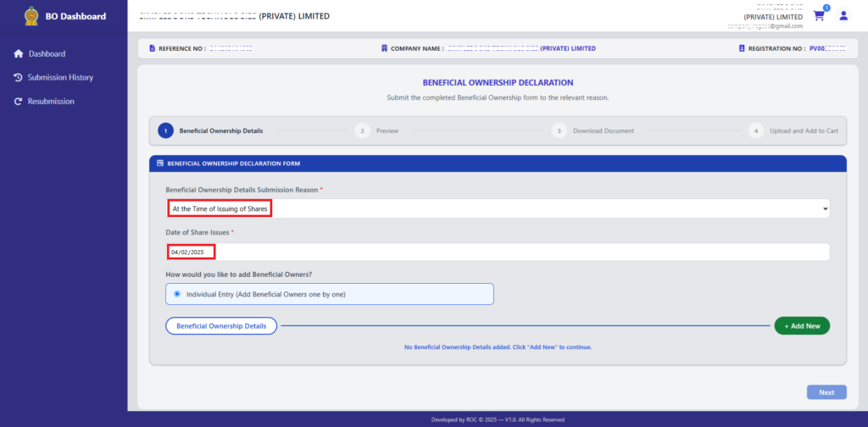Click the Dashboard home icon
Image resolution: width=868 pixels, height=427 pixels.
pos(19,53)
